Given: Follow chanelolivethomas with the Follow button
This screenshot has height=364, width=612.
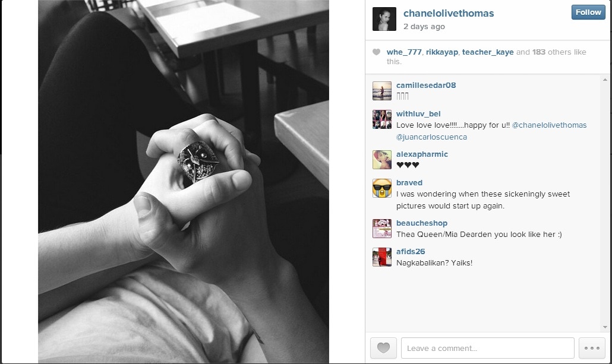Looking at the screenshot, I should click(x=588, y=12).
